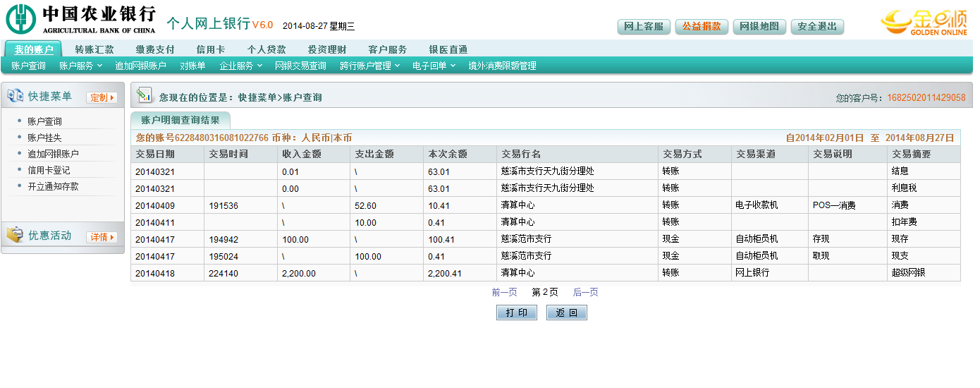Click the 打印 print button
This screenshot has width=980, height=388.
tap(516, 313)
